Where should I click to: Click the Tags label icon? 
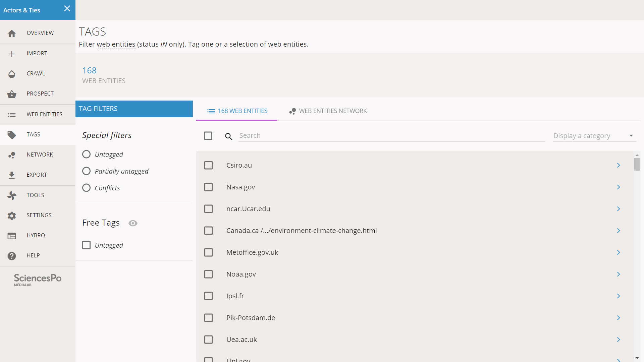tap(12, 135)
